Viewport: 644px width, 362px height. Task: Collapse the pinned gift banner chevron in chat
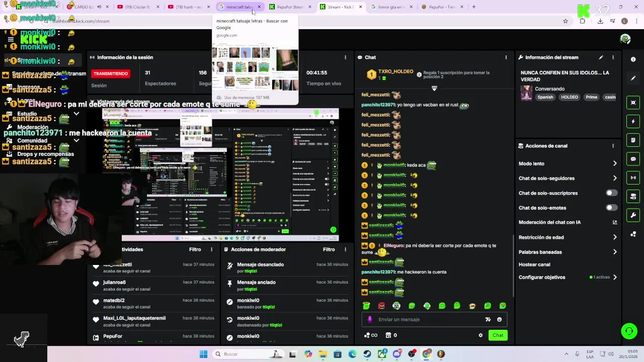point(434,88)
